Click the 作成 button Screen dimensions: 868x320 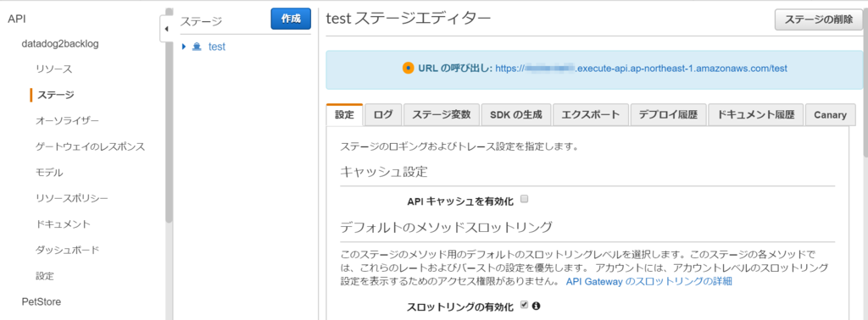(x=291, y=19)
